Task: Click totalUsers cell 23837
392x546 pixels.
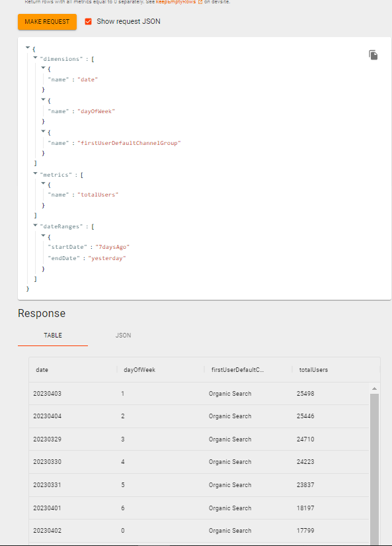Action: [x=305, y=484]
